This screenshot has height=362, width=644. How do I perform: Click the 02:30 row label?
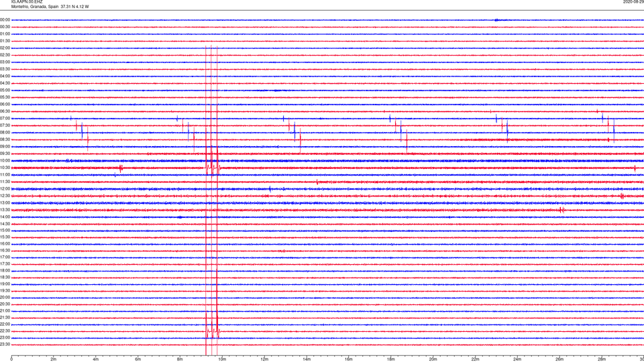tap(5, 55)
